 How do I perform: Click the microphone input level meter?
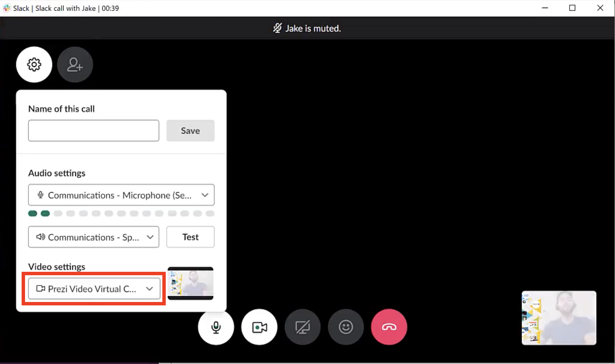[x=121, y=214]
